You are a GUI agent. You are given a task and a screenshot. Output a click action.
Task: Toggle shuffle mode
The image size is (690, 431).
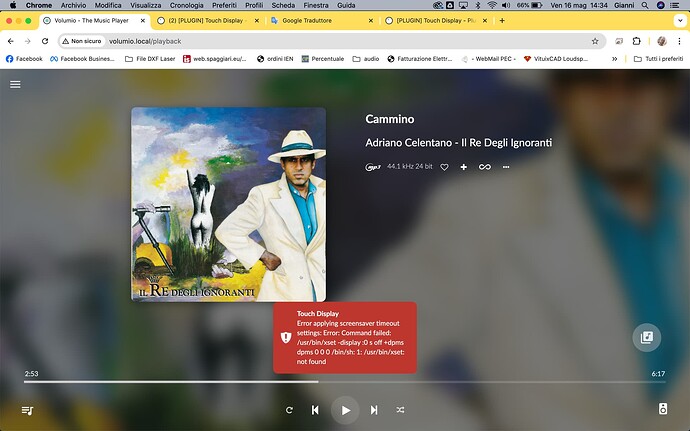click(400, 410)
